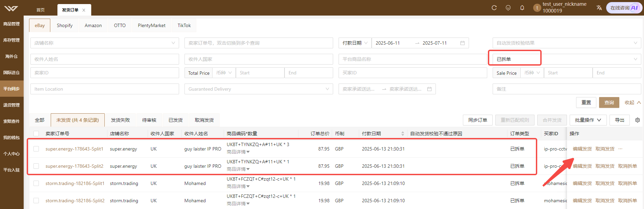
Task: Open the Sale Price 币种 dropdown
Action: point(532,73)
